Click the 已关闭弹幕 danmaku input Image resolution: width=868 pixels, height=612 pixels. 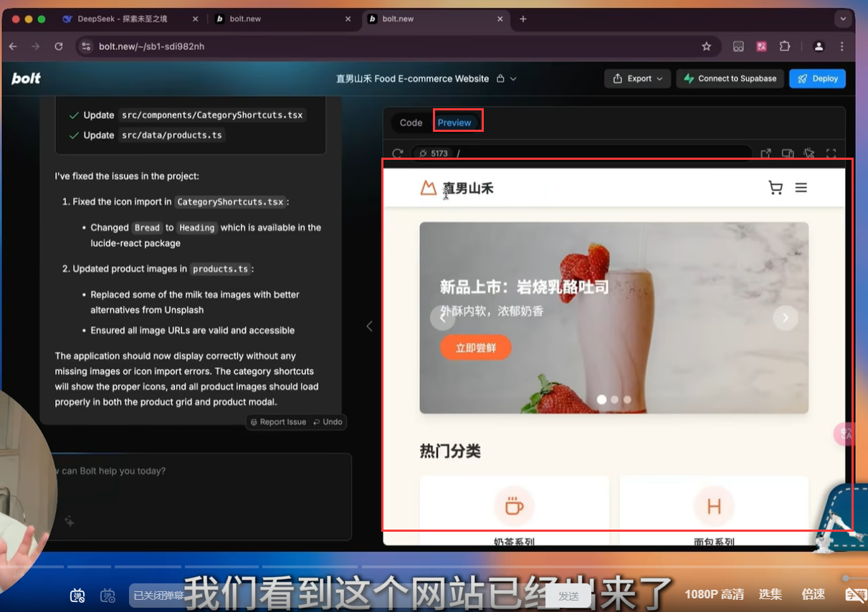[159, 596]
